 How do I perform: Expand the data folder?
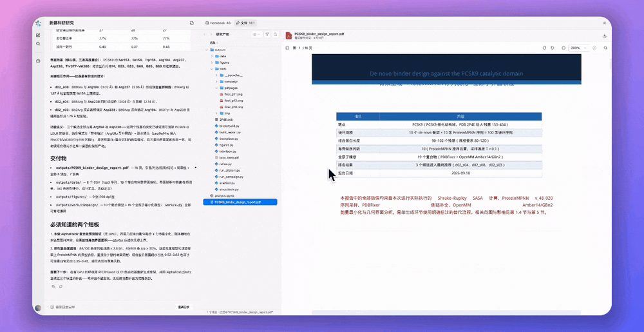pyautogui.click(x=212, y=56)
